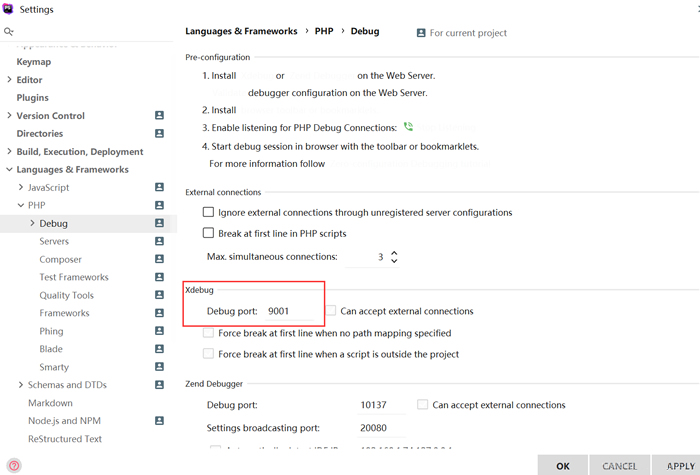Expand the Editor settings section
This screenshot has width=700, height=475.
pos(9,79)
